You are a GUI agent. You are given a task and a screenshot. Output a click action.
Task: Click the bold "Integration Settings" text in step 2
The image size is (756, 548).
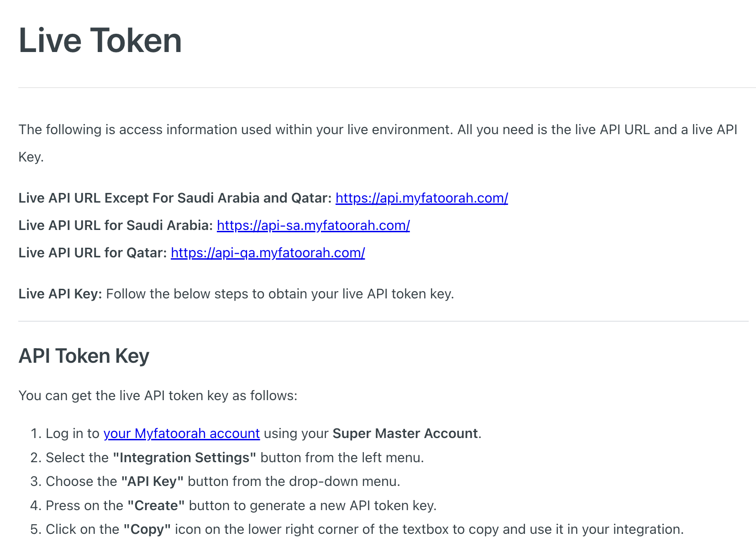point(184,458)
